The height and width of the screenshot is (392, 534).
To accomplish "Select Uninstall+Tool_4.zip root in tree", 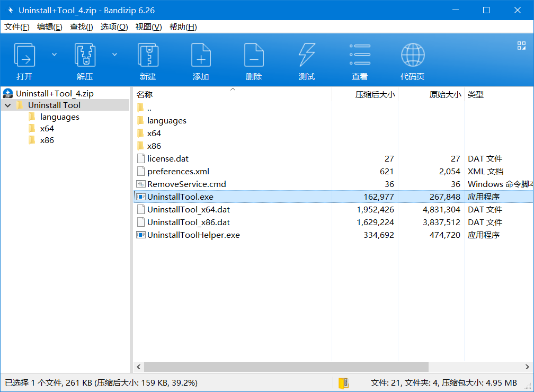I will point(55,93).
